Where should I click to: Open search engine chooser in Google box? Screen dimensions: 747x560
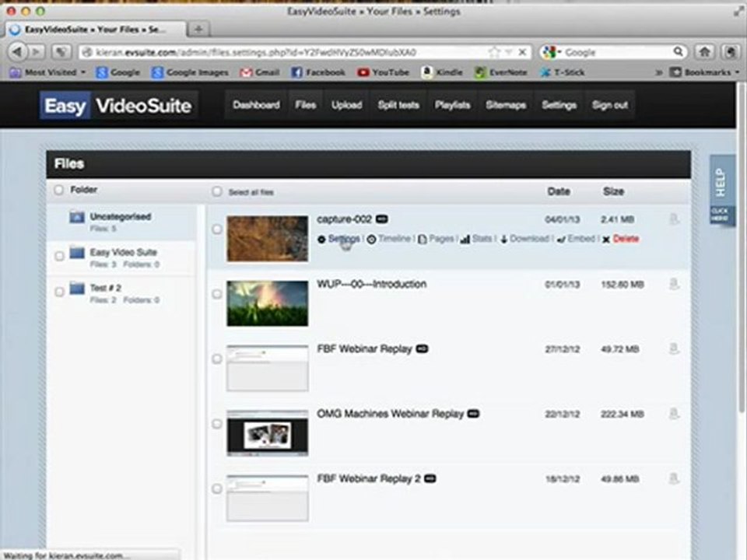point(552,52)
